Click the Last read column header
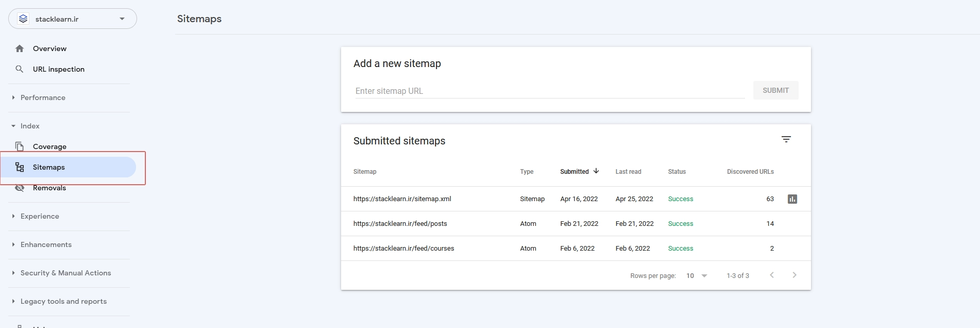This screenshot has width=980, height=328. (628, 172)
